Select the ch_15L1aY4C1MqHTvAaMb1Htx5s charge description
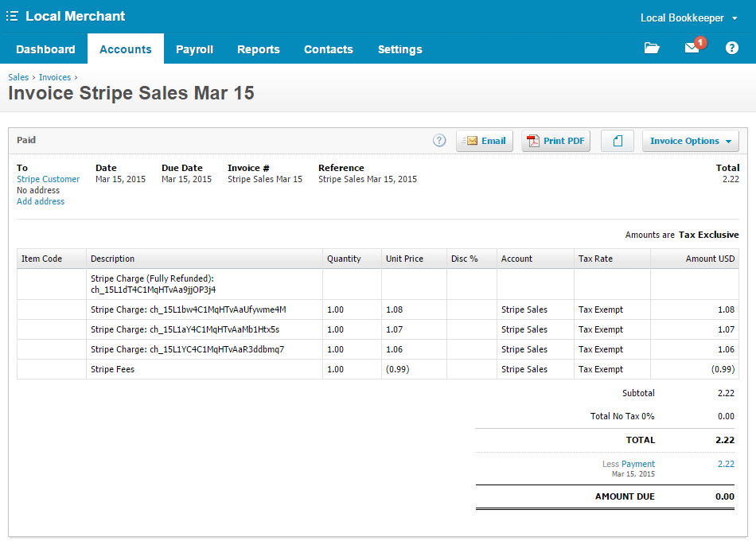This screenshot has height=541, width=756. click(x=185, y=329)
